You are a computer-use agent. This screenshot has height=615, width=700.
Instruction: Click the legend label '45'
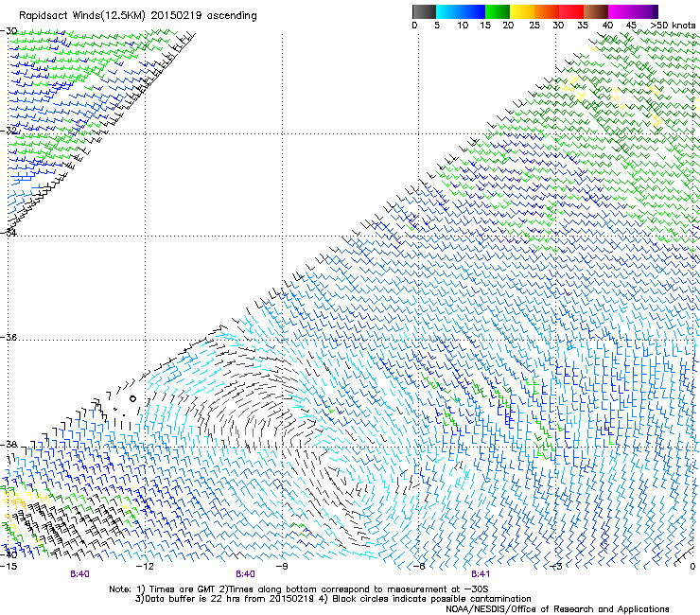click(x=631, y=26)
